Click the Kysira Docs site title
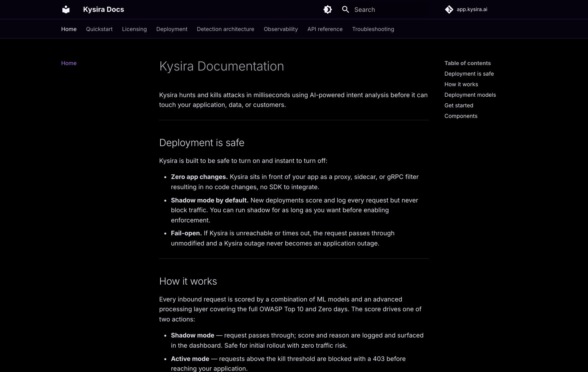 point(103,9)
